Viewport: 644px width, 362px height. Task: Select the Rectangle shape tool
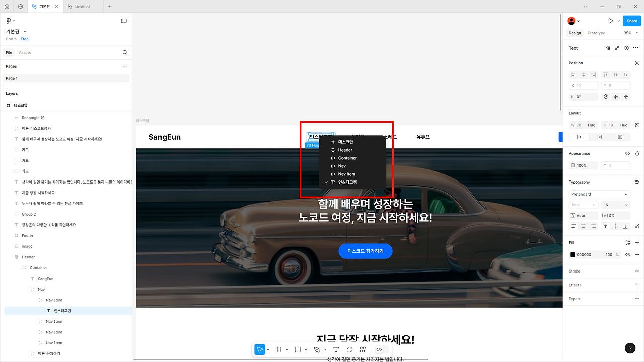point(298,349)
